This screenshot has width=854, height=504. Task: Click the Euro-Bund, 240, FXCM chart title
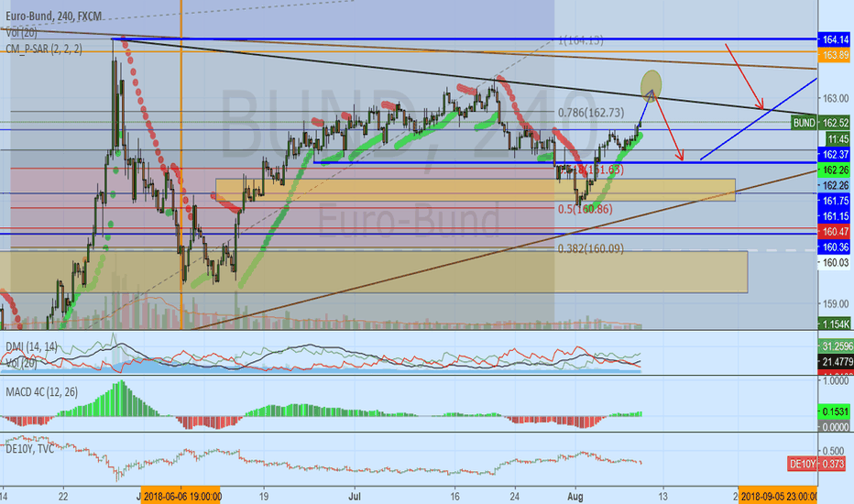[x=54, y=16]
